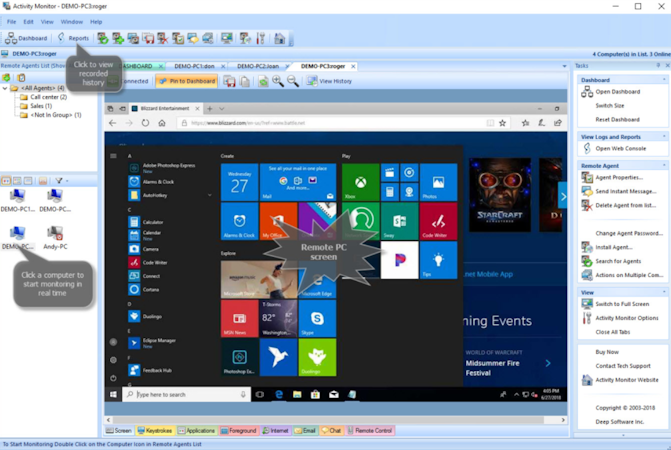The width and height of the screenshot is (671, 450).
Task: Switch to the Chat bottom tab
Action: pyautogui.click(x=332, y=431)
